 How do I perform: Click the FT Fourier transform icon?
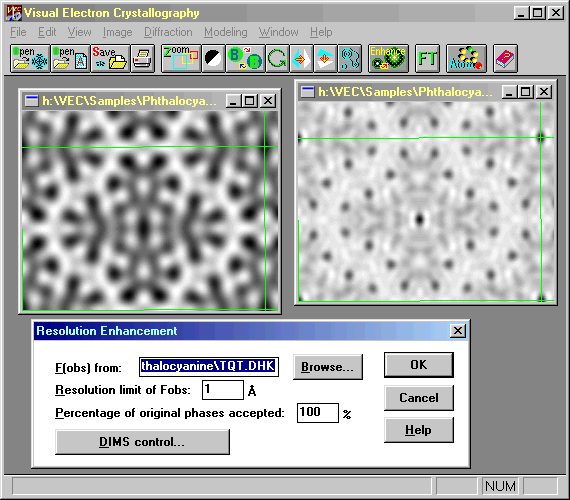pos(427,59)
